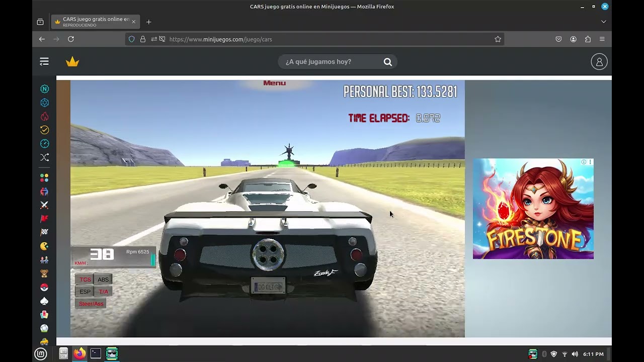The image size is (644, 362).
Task: Toggle ABS braking in game
Action: (x=103, y=280)
